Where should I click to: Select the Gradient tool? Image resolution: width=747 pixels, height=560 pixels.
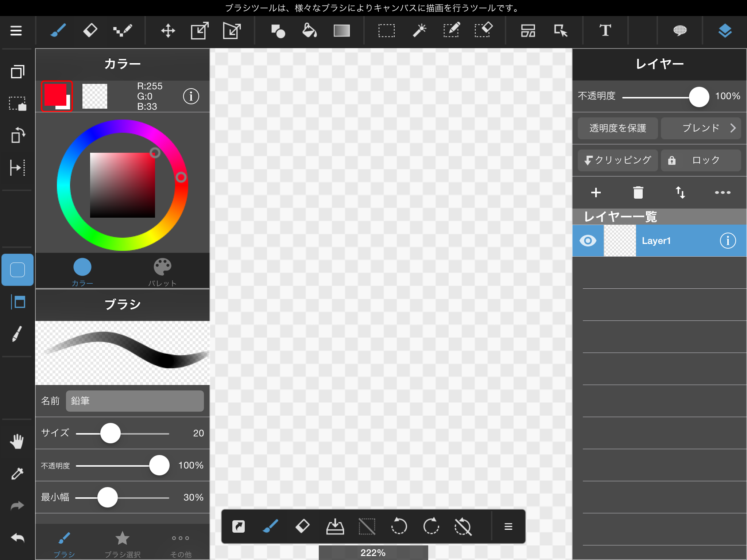coord(341,31)
